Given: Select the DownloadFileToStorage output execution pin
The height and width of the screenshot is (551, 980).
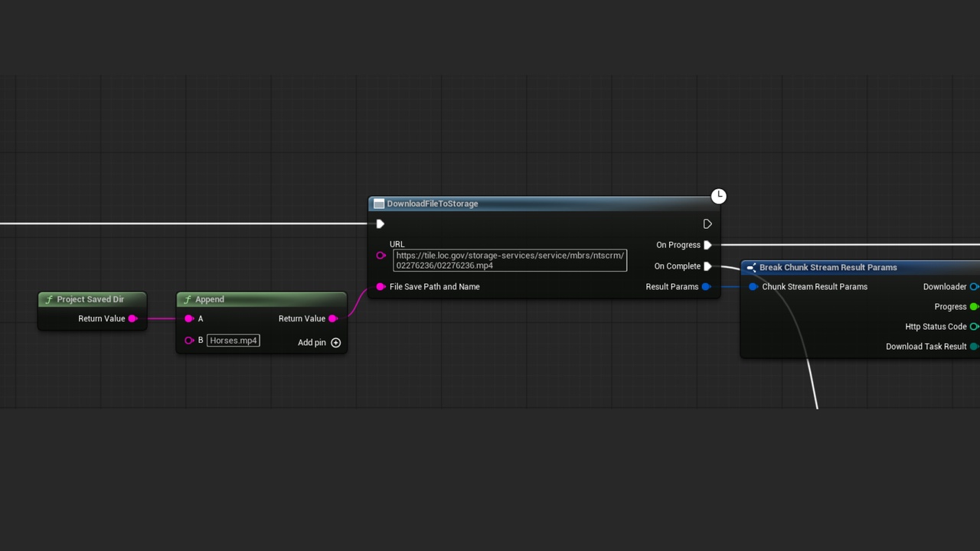Looking at the screenshot, I should pyautogui.click(x=707, y=224).
